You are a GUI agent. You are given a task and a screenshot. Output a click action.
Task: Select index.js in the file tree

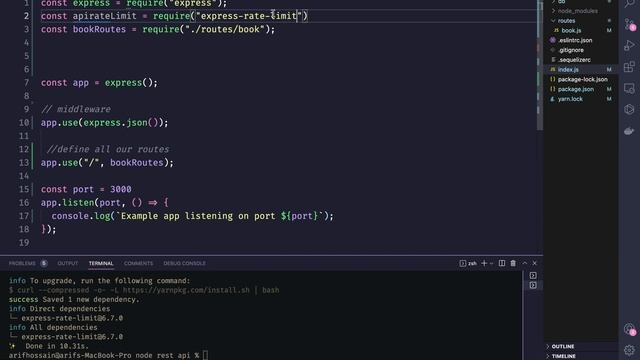581,69
